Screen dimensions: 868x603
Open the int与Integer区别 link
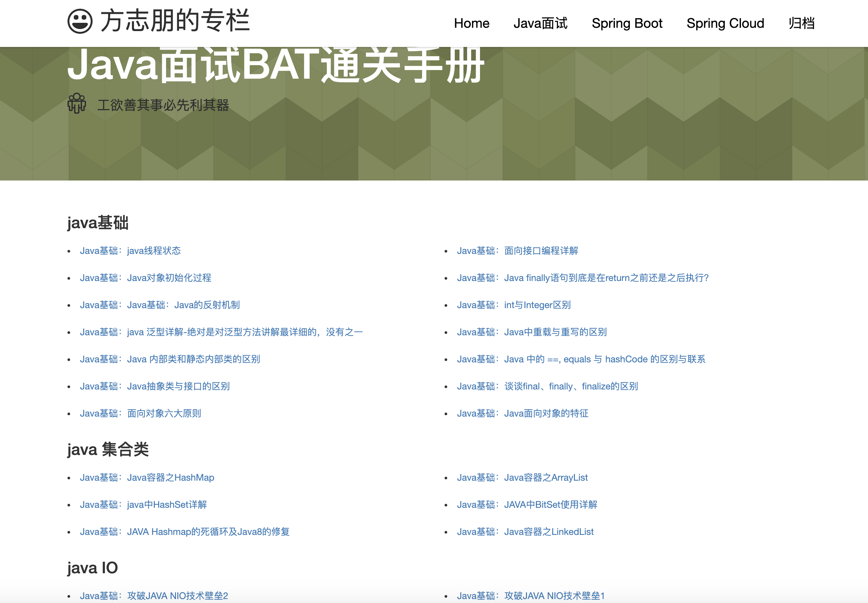[x=513, y=305]
